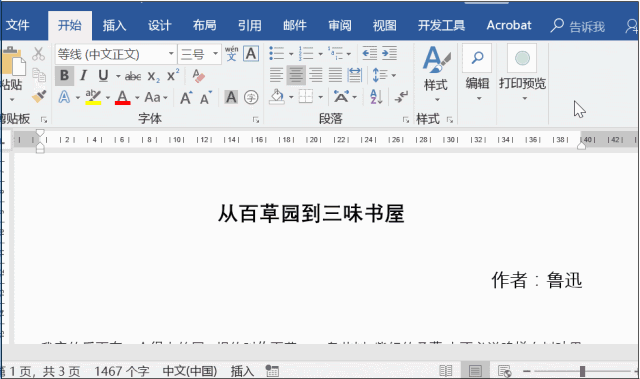Click the Character Border icon
The width and height of the screenshot is (640, 379).
pyautogui.click(x=251, y=53)
